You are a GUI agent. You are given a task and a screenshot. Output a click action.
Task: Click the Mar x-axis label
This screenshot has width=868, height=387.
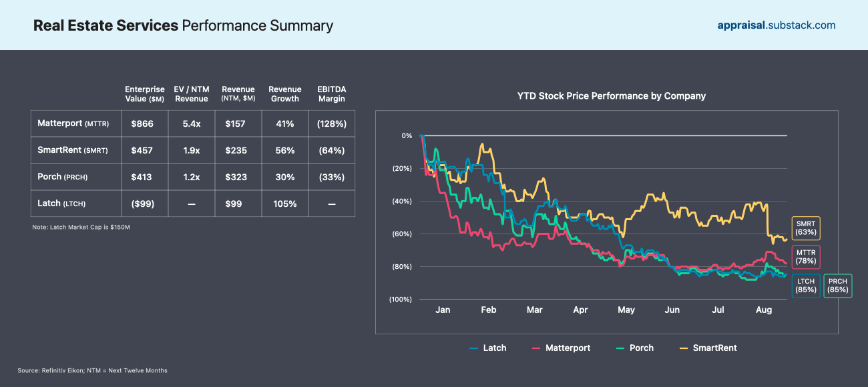click(x=534, y=310)
